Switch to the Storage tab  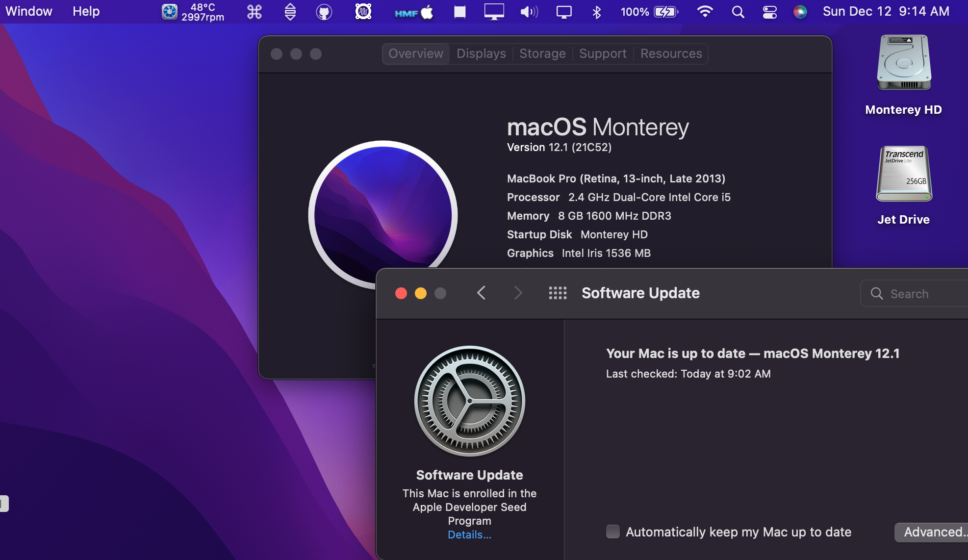(x=542, y=53)
